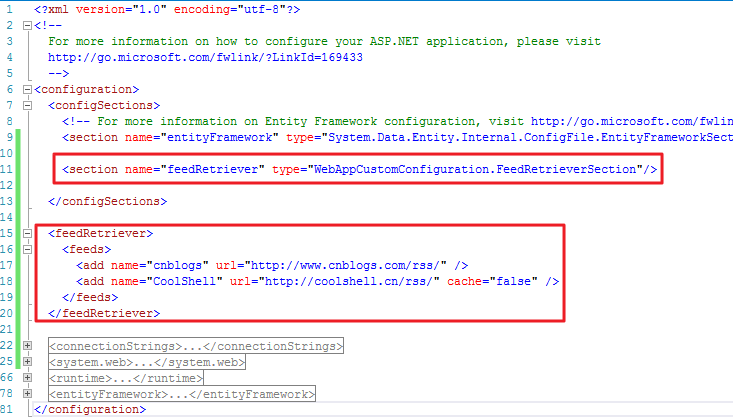The image size is (733, 420).
Task: Expand the runtime collapsed region toggle
Action: click(x=28, y=377)
